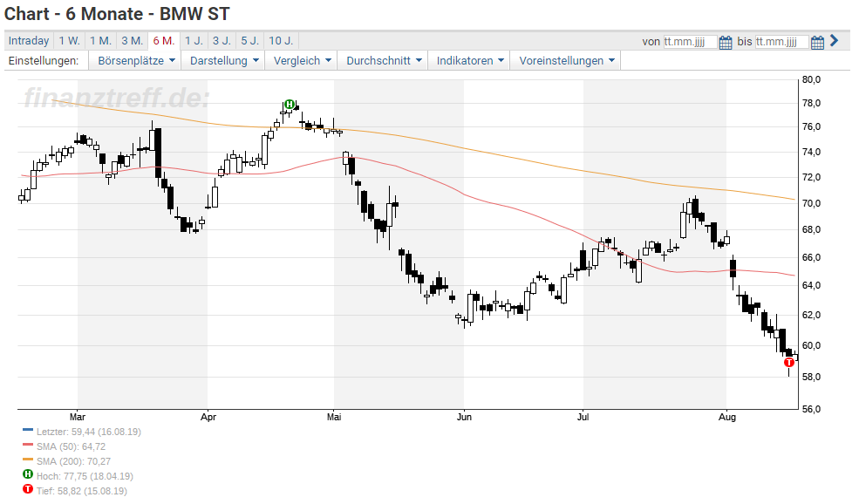Open the 'von' start date calendar picker
This screenshot has height=504, width=859.
[726, 42]
